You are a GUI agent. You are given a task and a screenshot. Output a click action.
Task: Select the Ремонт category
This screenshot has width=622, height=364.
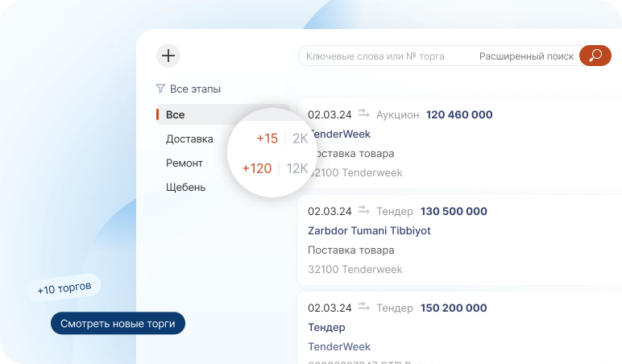185,163
